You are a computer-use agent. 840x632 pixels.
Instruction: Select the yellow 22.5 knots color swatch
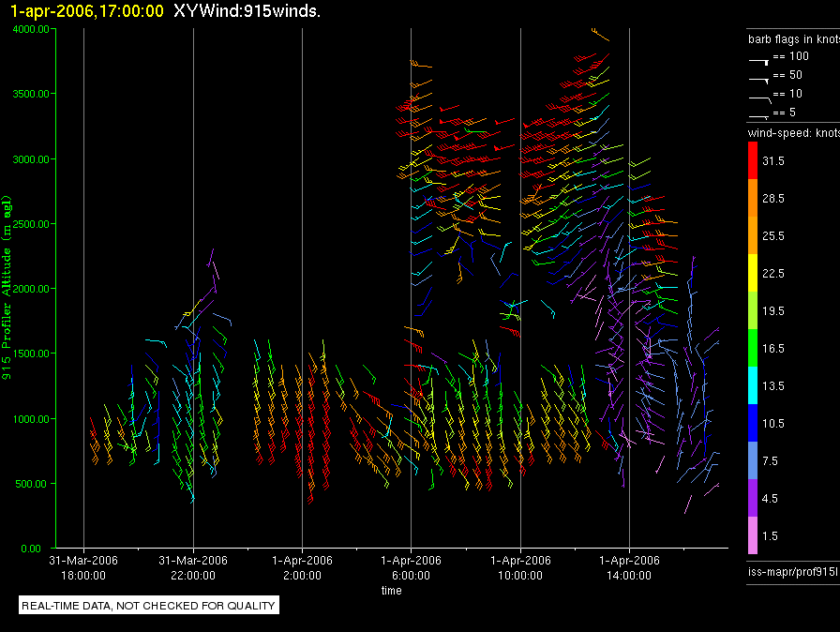click(x=753, y=273)
